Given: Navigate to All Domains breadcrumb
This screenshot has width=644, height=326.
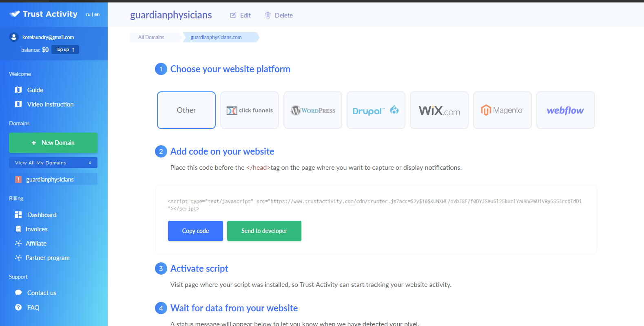Looking at the screenshot, I should [151, 37].
